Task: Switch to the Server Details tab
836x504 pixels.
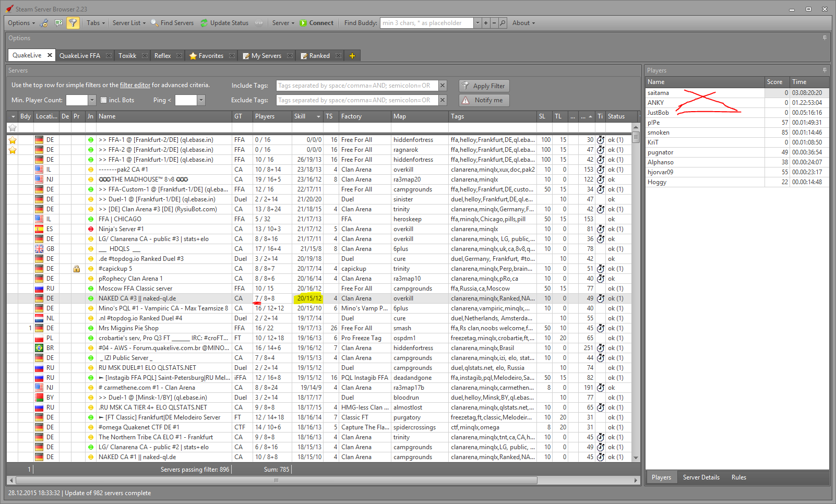Action: tap(701, 477)
